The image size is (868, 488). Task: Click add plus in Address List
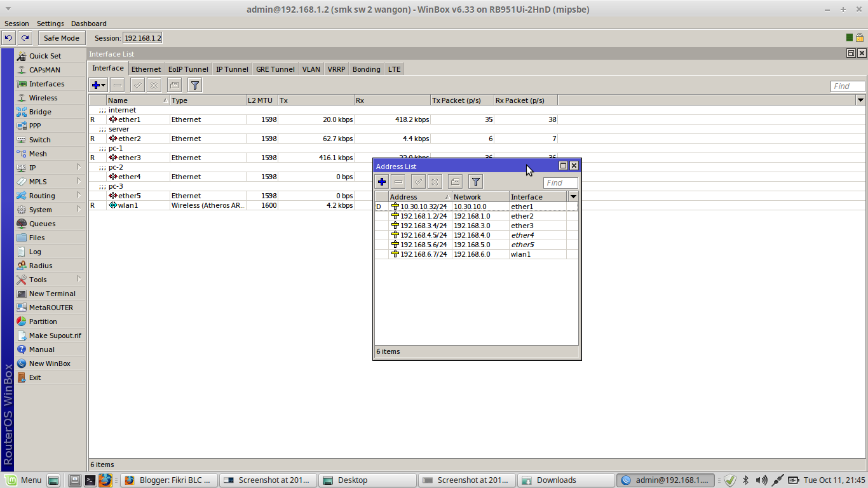[382, 182]
